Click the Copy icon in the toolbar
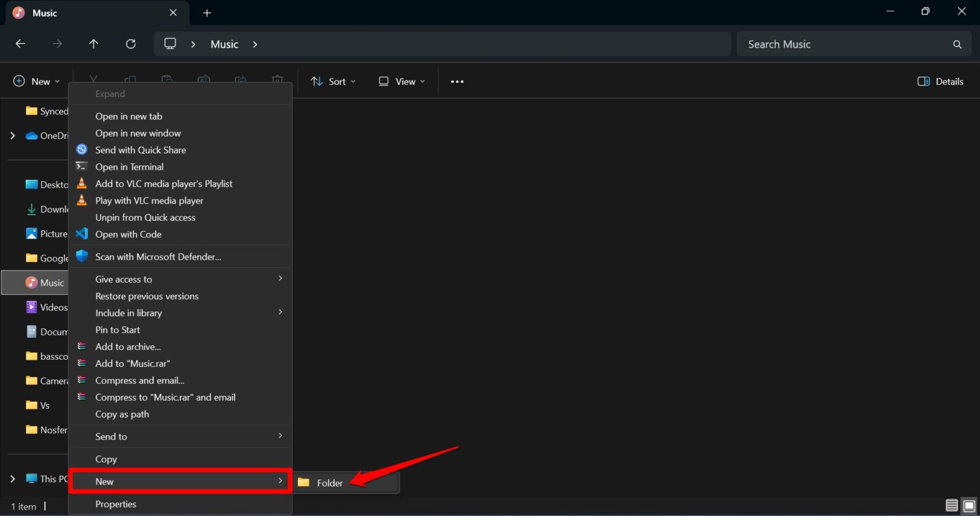 click(130, 81)
